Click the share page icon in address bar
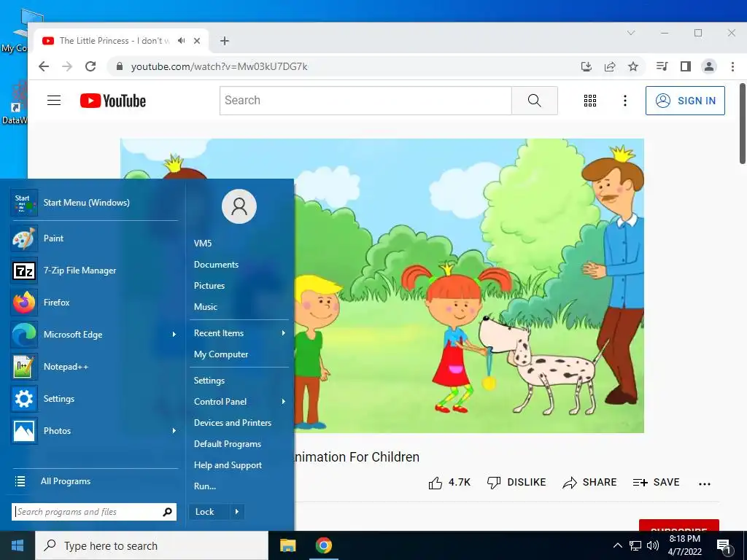 pyautogui.click(x=610, y=66)
